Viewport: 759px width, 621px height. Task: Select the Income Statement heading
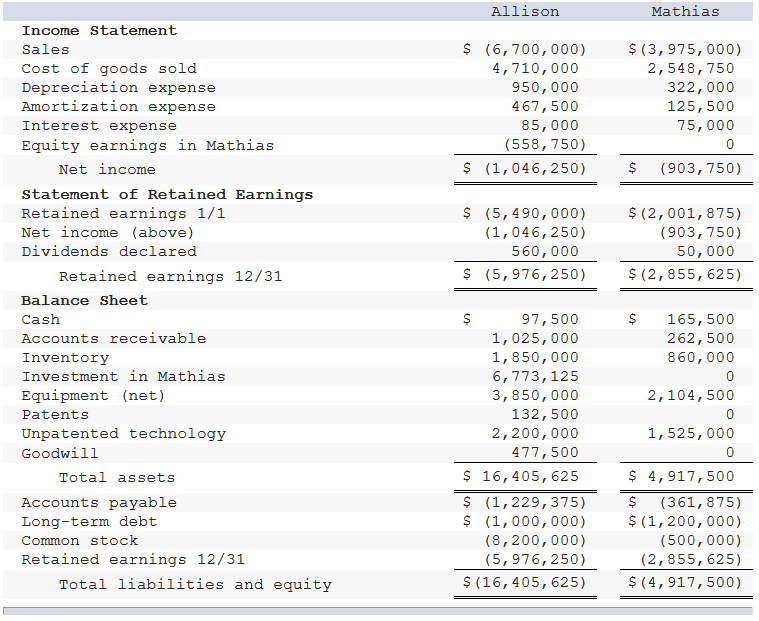(x=99, y=30)
